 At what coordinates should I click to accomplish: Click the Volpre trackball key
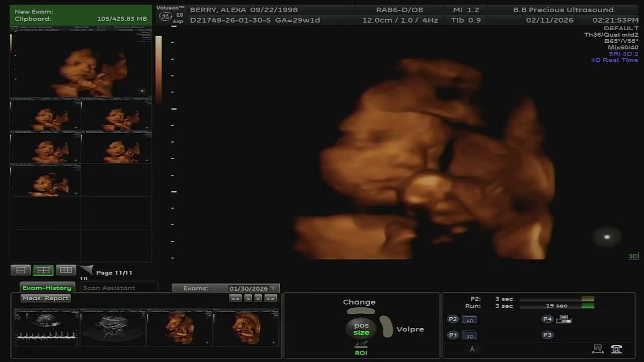pos(386,326)
